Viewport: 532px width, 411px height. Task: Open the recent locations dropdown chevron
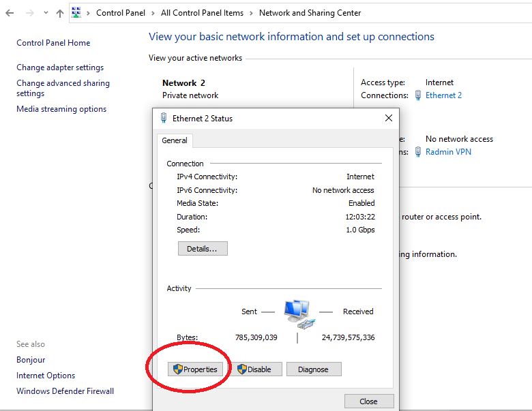[46, 13]
